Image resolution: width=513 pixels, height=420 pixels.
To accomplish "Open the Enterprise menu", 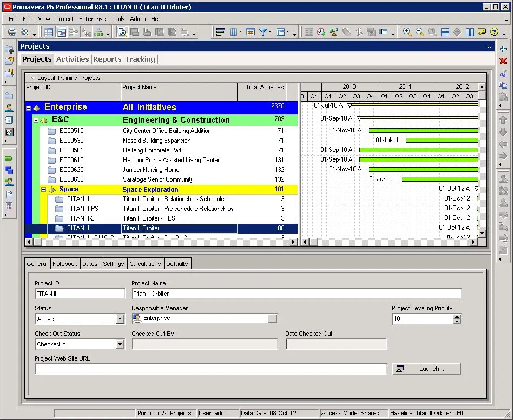I will 92,19.
